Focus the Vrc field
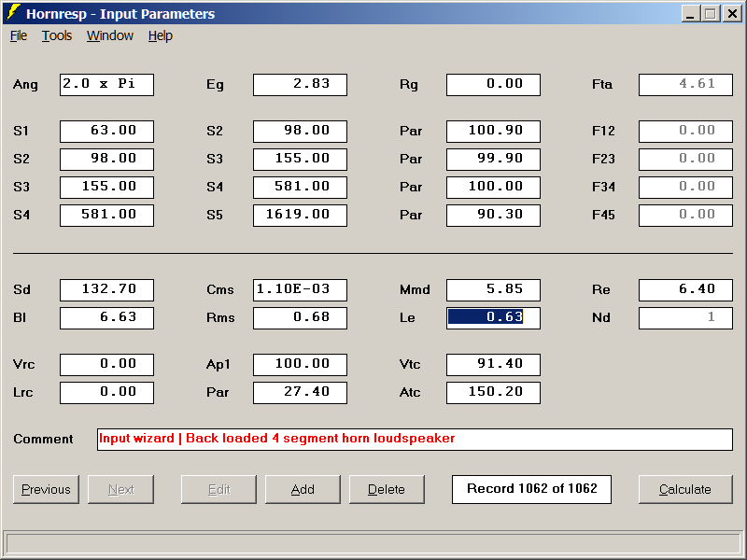 pos(106,365)
